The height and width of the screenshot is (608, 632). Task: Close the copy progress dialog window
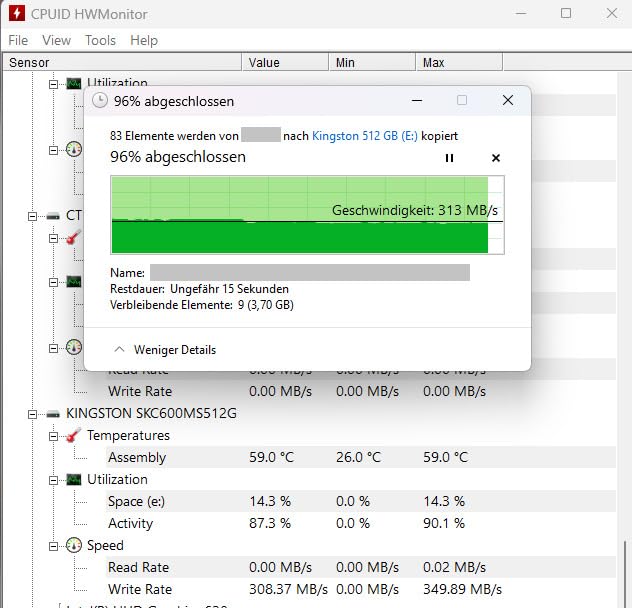(x=508, y=100)
